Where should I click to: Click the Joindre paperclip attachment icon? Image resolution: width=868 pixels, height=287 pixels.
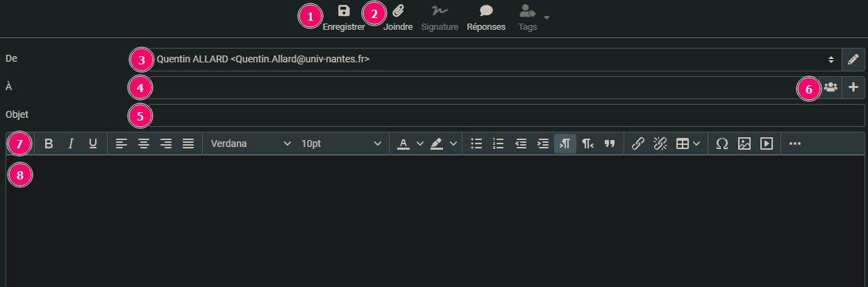coord(398,12)
